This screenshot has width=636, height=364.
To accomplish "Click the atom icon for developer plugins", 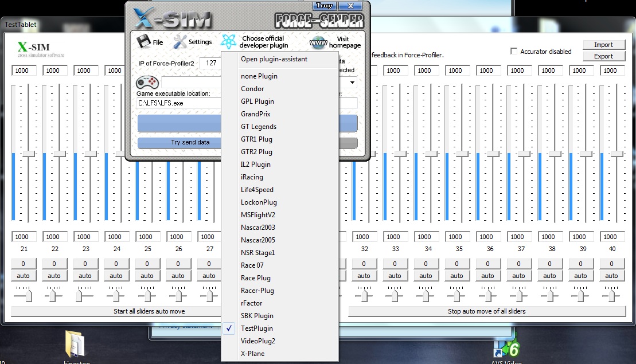I will click(228, 41).
